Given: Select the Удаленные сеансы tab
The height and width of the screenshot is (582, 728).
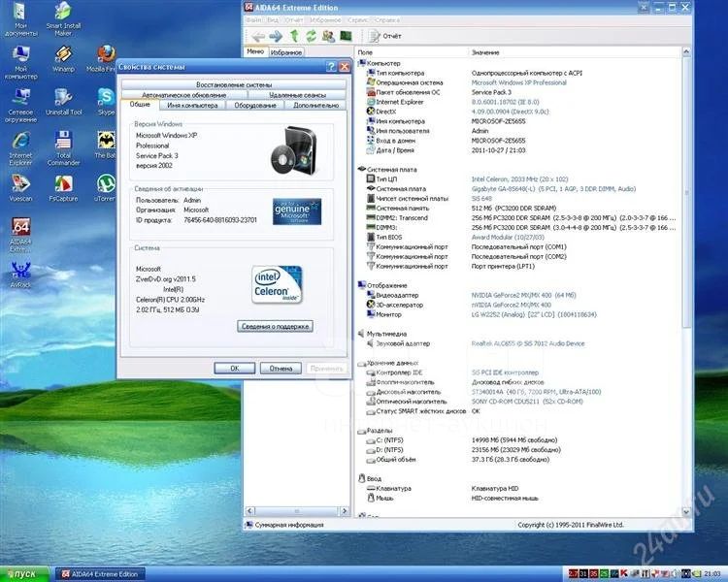Looking at the screenshot, I should click(297, 95).
